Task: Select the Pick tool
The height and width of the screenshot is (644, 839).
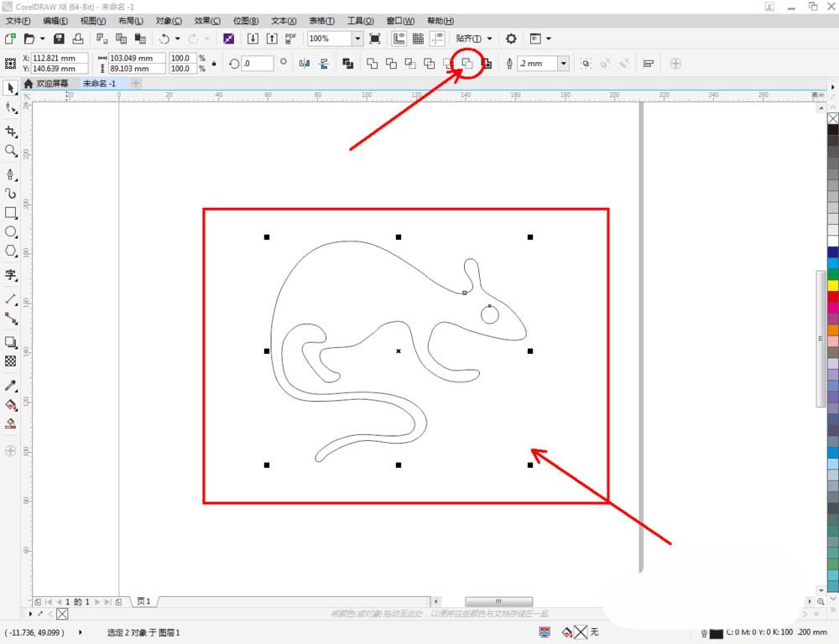Action: pyautogui.click(x=11, y=89)
